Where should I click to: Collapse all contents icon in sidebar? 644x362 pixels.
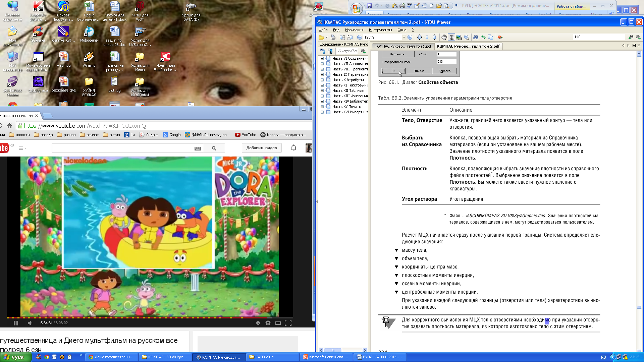[330, 51]
